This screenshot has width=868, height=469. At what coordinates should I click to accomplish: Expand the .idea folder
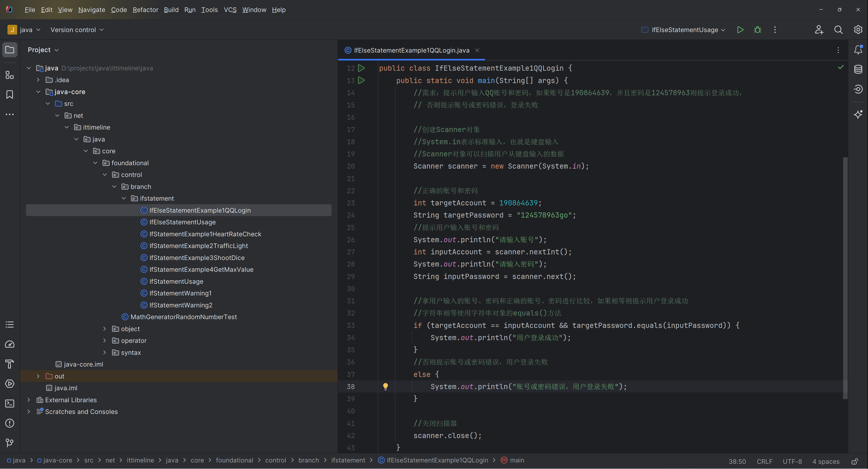click(38, 80)
